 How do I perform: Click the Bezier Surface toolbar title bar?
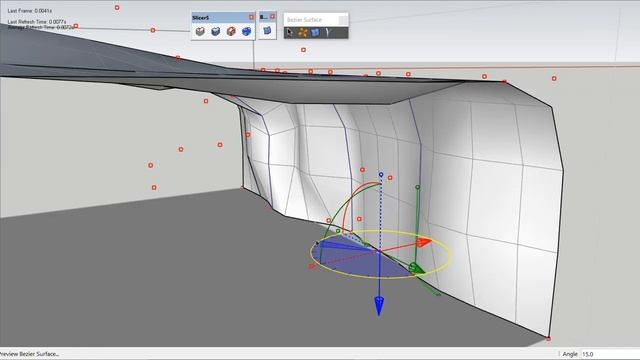[316, 20]
